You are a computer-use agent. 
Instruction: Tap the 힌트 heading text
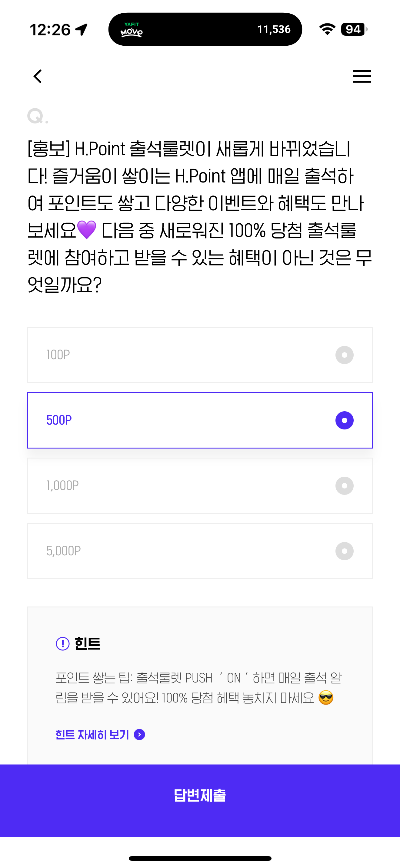coord(87,644)
